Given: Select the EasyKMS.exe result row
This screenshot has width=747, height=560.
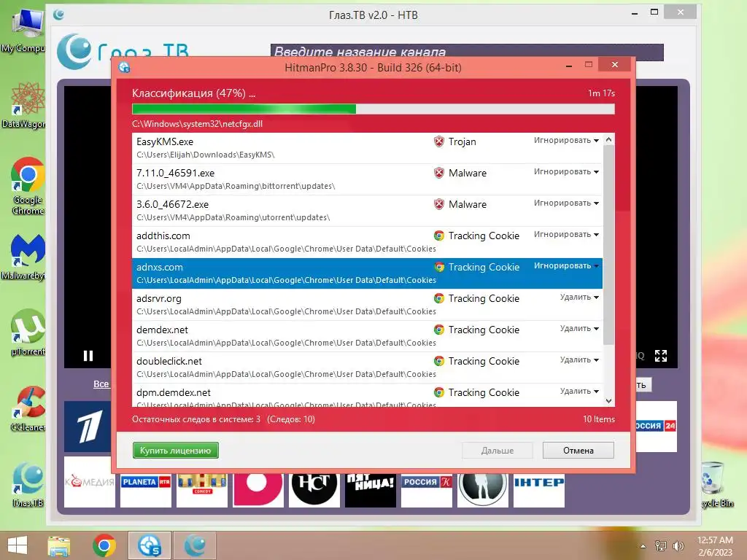Looking at the screenshot, I should point(367,148).
